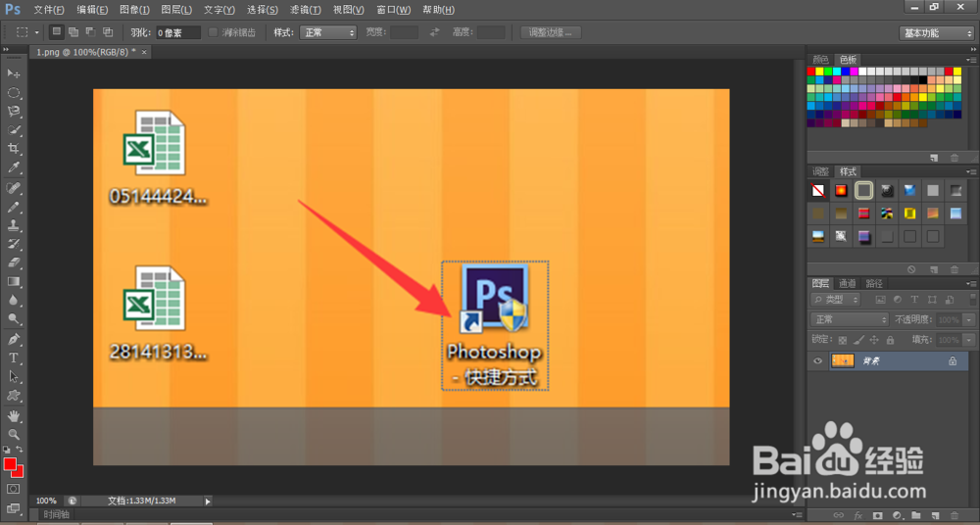Open marquee tool preset picker arrow
Image resolution: width=980 pixels, height=525 pixels.
pyautogui.click(x=37, y=32)
